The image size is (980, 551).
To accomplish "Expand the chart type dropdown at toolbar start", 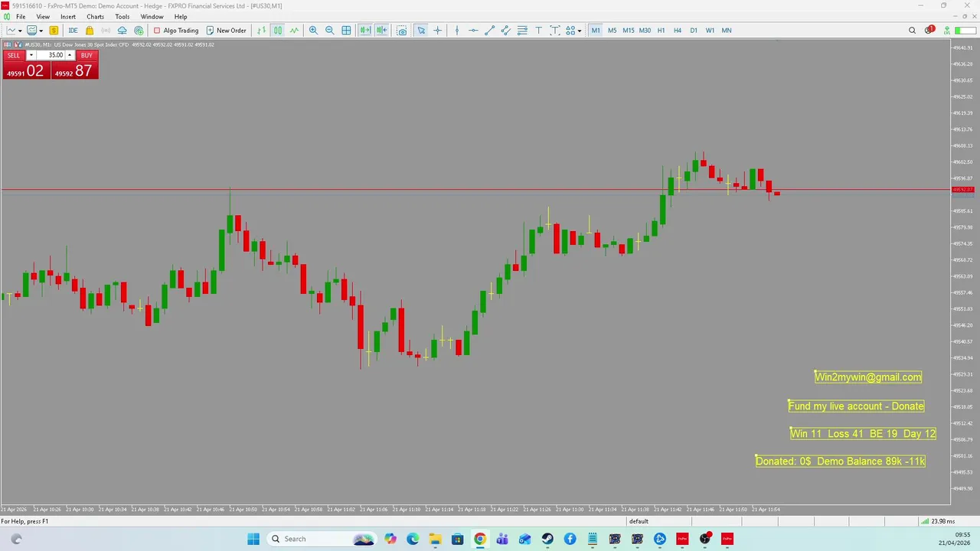I will tap(20, 31).
